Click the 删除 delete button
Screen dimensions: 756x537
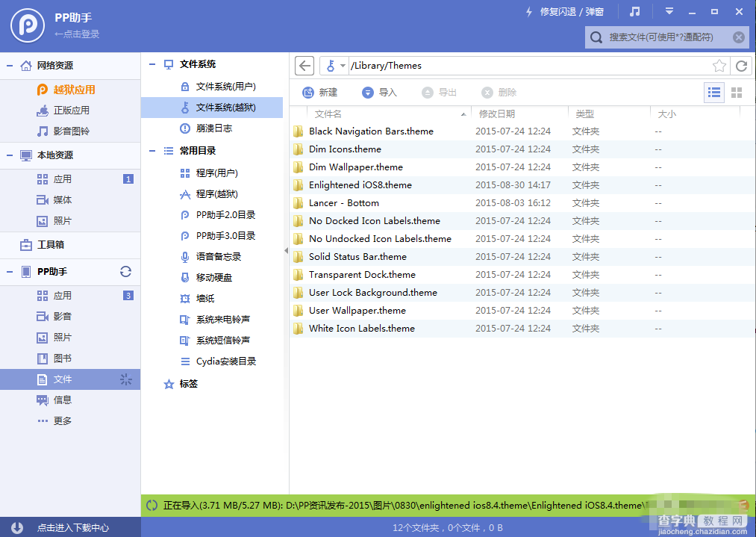(x=499, y=92)
